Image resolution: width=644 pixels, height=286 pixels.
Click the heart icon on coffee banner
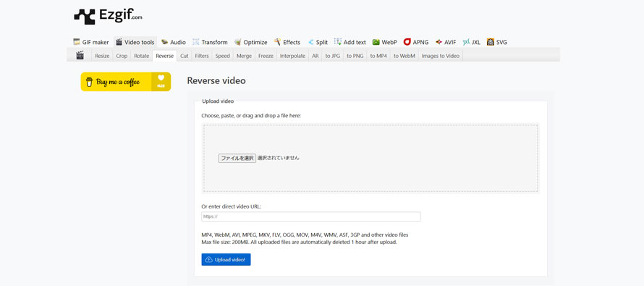161,77
